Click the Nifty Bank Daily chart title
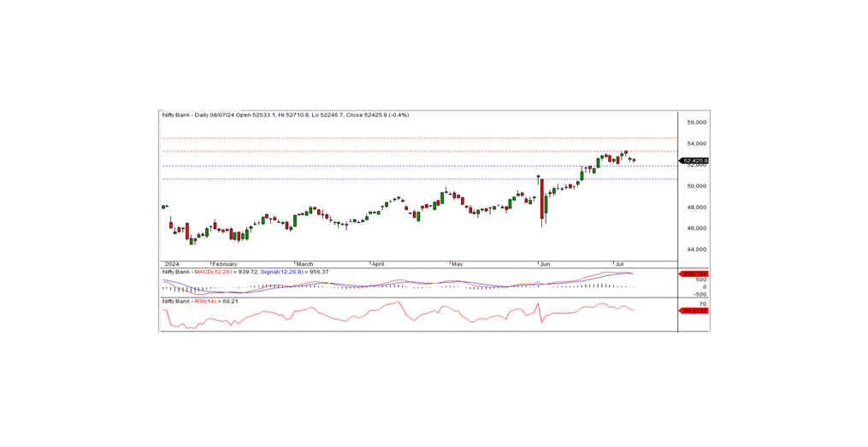This screenshot has height=447, width=868. (x=285, y=115)
